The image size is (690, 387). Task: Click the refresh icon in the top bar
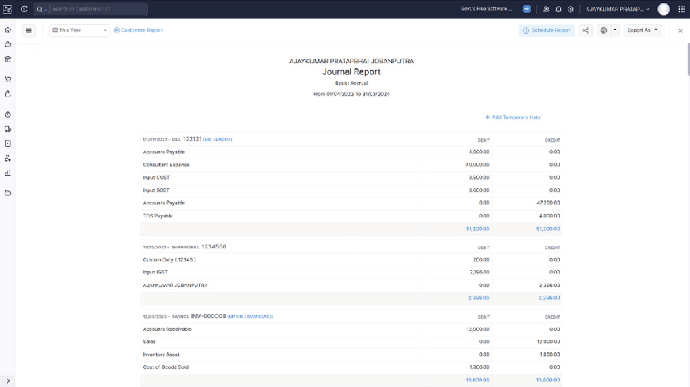point(24,9)
